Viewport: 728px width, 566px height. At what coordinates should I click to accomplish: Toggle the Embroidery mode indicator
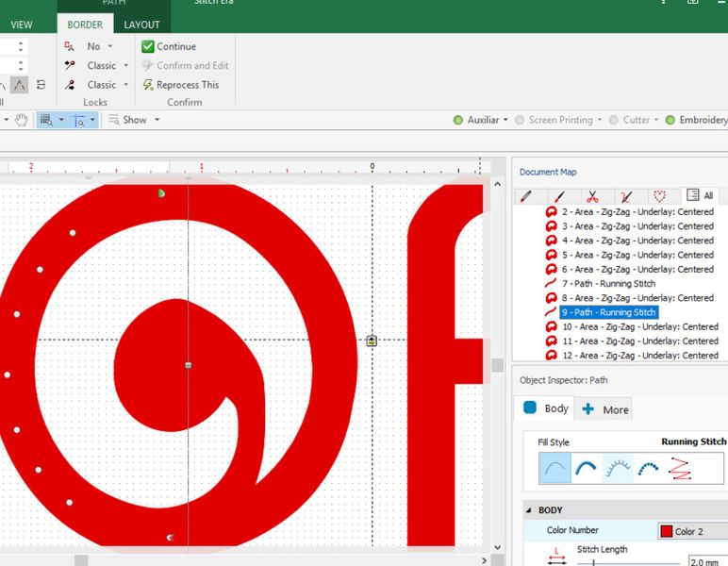coord(670,120)
